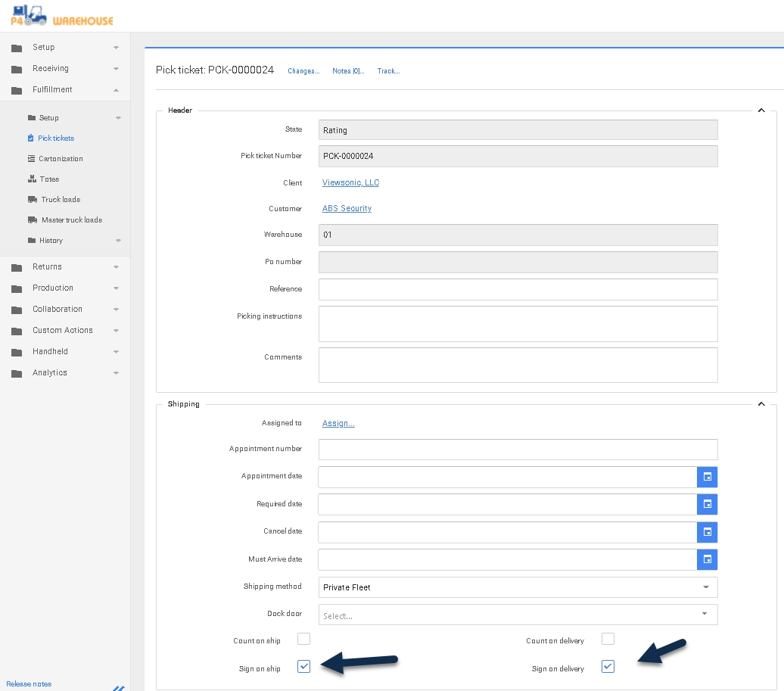The width and height of the screenshot is (784, 691).
Task: Click the Assign... link
Action: 338,424
